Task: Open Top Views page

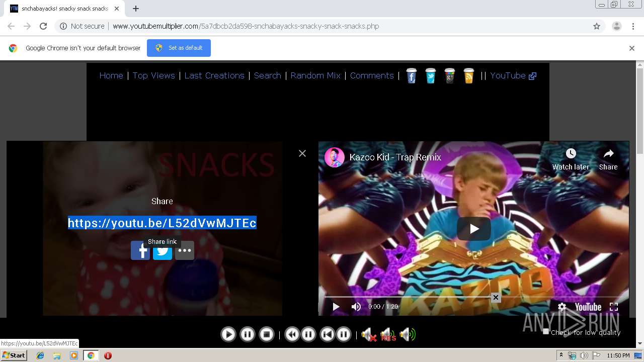Action: [x=154, y=75]
